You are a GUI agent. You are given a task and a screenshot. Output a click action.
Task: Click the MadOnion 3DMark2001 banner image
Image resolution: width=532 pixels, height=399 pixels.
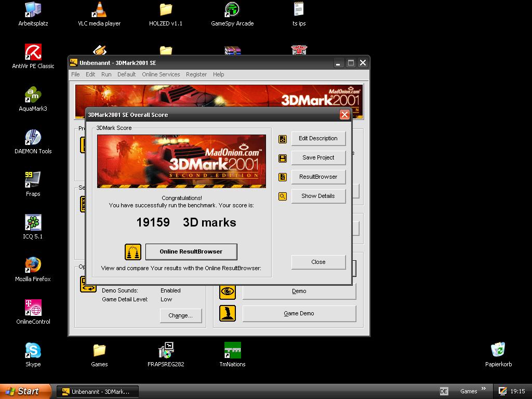(181, 161)
